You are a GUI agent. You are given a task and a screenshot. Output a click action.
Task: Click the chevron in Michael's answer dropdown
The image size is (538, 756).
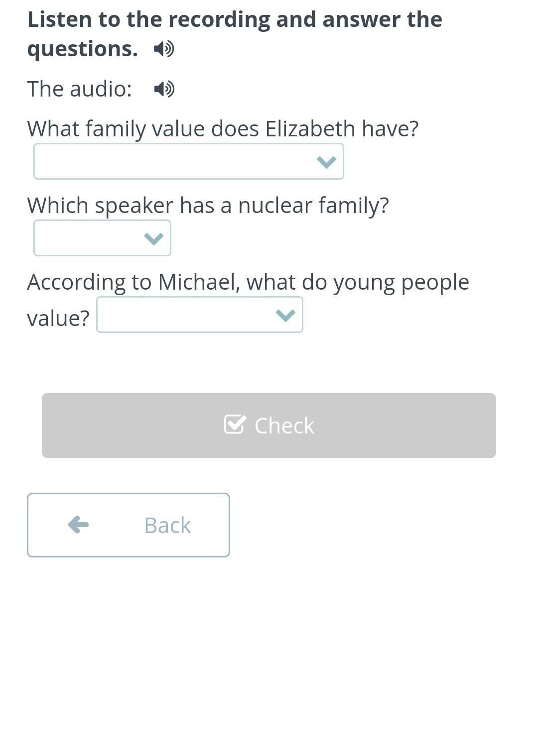[285, 315]
